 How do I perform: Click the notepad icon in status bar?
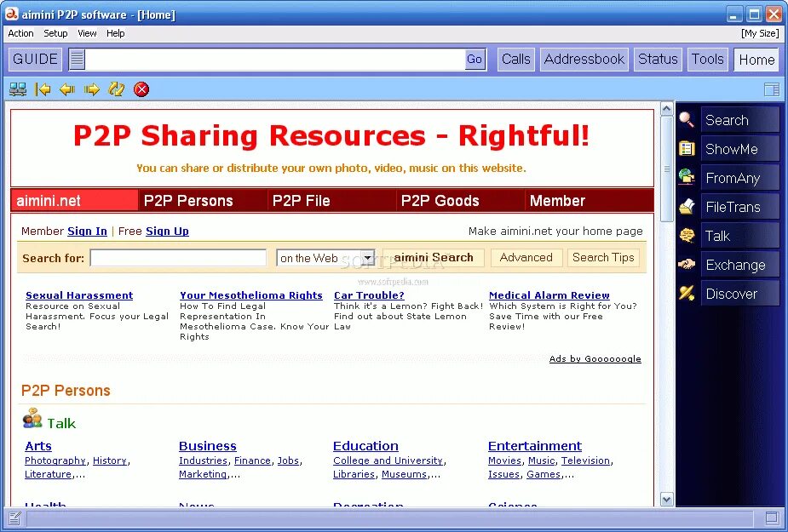[14, 518]
